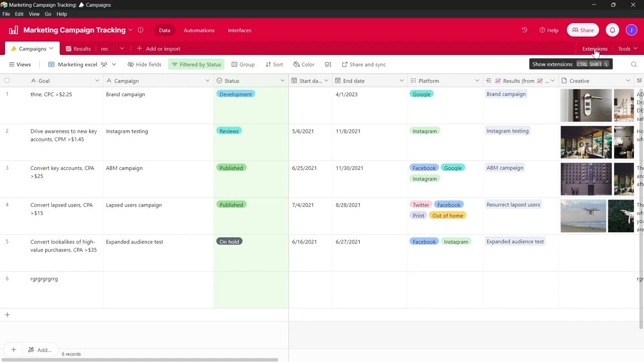This screenshot has height=362, width=644.
Task: Select the 11/30/2021 end date cell
Action: coord(370,179)
